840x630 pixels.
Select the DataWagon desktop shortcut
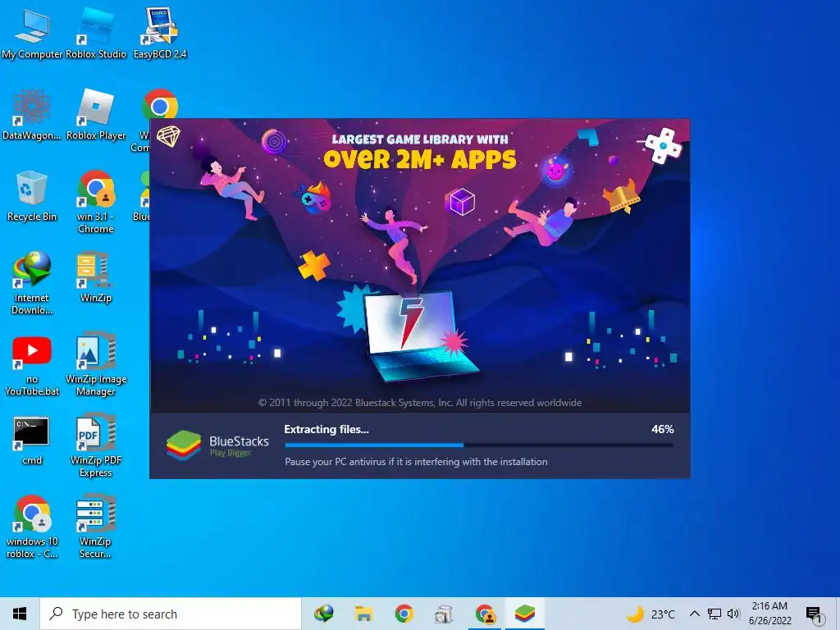pos(32,115)
